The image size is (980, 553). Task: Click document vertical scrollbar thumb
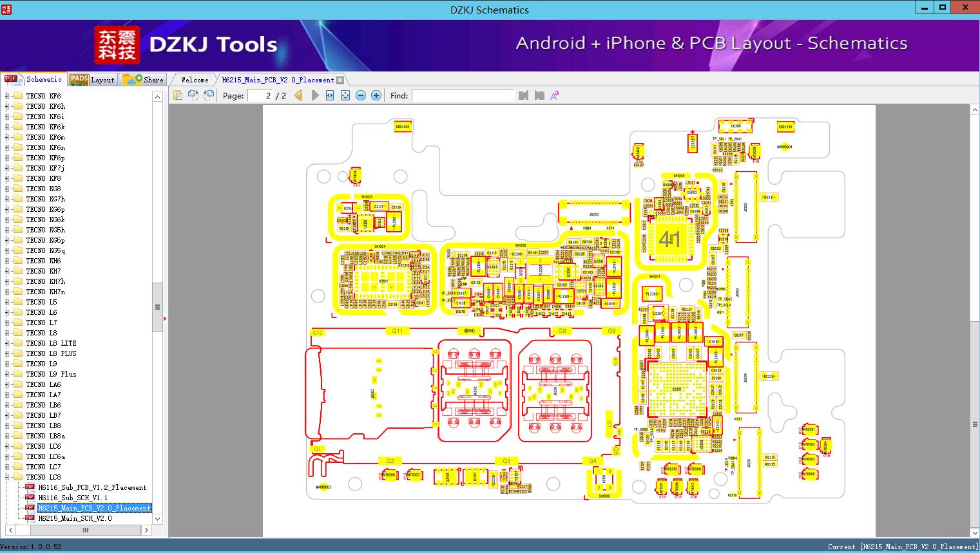975,424
